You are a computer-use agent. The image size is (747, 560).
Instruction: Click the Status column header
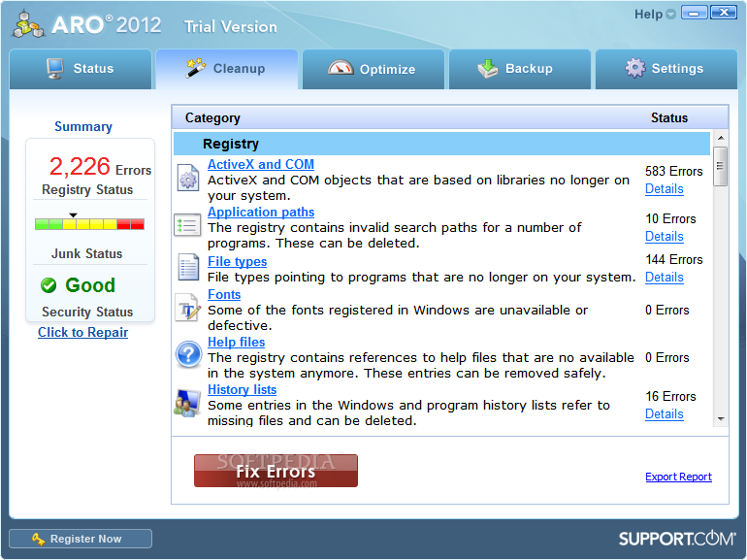(669, 118)
